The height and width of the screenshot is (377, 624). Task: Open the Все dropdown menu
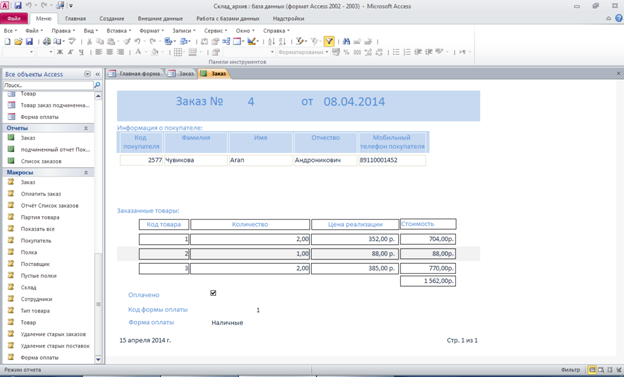[x=10, y=31]
